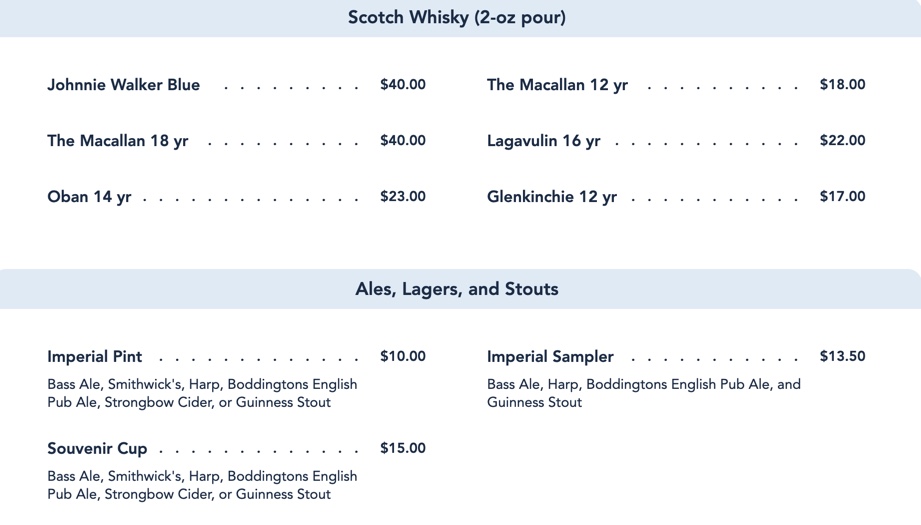Click the $22.00 Lagavulin price
Viewport: 921px width, 525px height.
coord(842,141)
